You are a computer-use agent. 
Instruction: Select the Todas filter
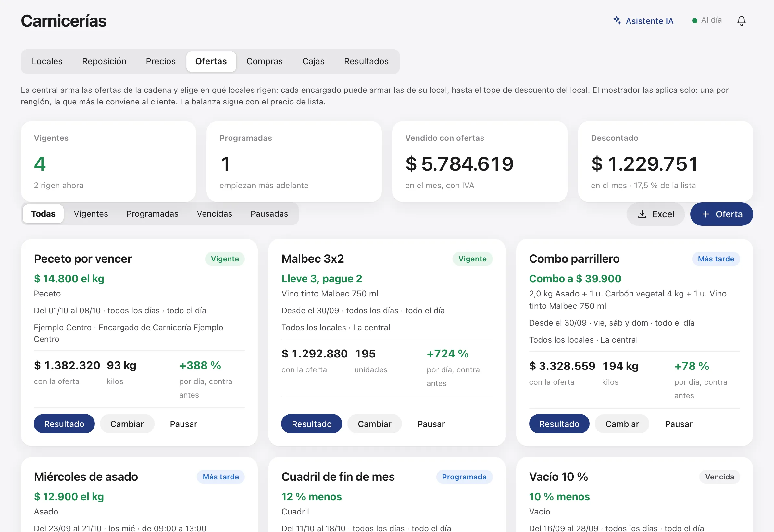tap(44, 214)
